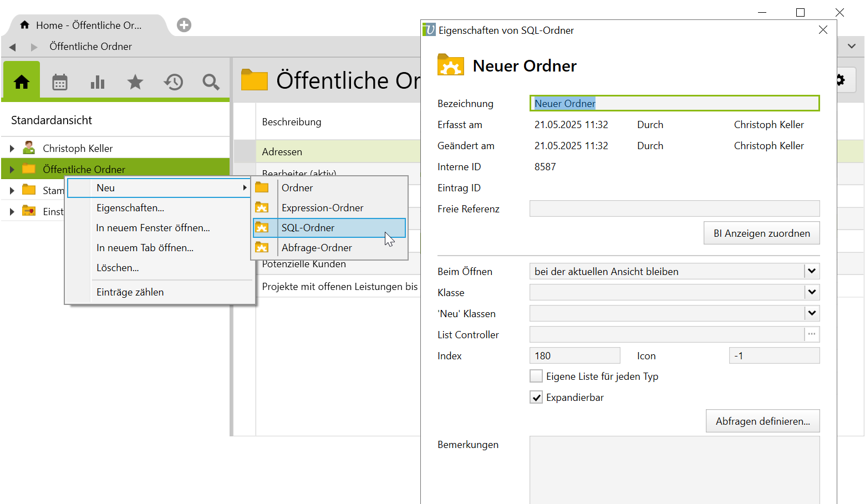
Task: Choose 'Einträge zählen' in context menu
Action: pos(130,292)
